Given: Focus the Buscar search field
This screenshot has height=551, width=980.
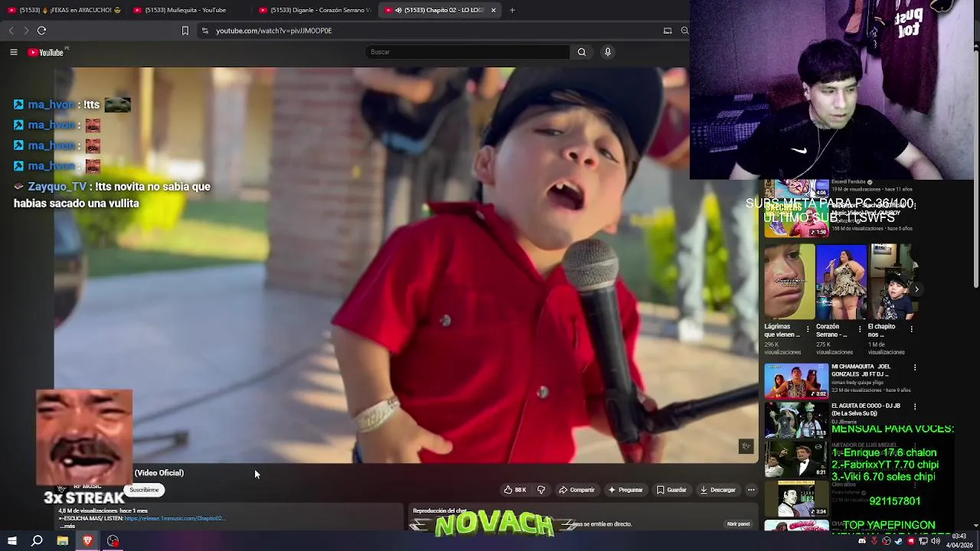Looking at the screenshot, I should tap(467, 52).
